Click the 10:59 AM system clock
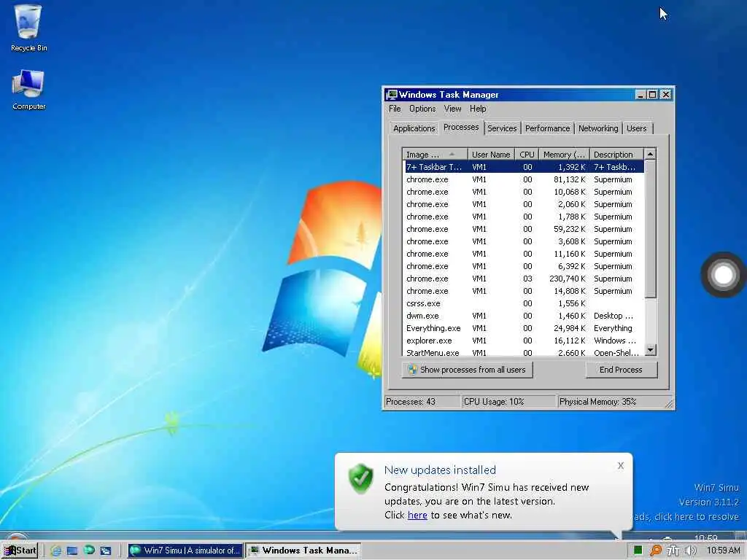The height and width of the screenshot is (560, 747). (x=723, y=551)
